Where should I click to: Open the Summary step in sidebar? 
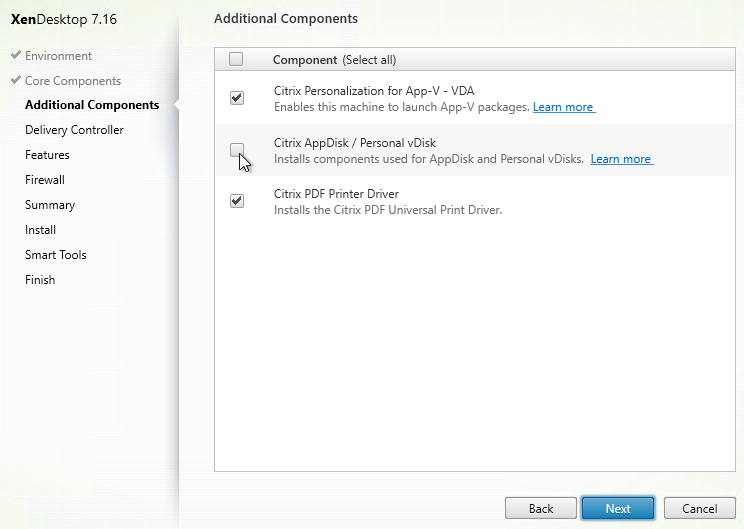(x=50, y=205)
